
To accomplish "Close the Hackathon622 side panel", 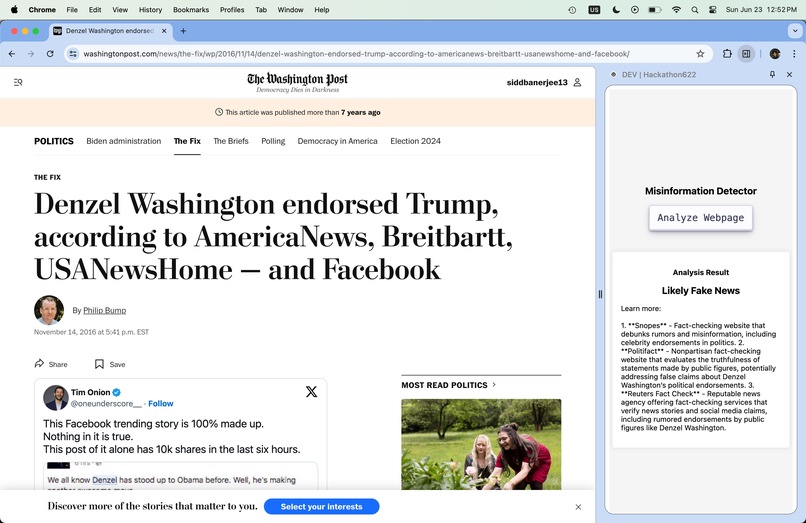I will [x=790, y=75].
